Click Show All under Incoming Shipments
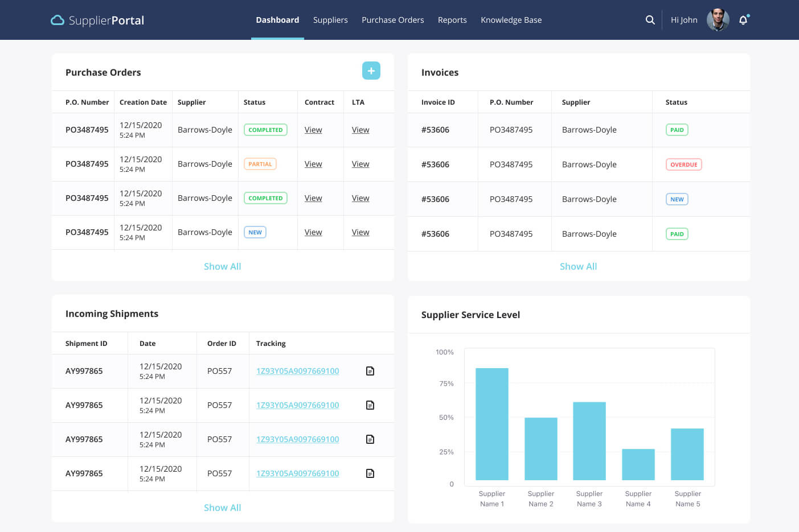This screenshot has height=532, width=799. (x=222, y=508)
